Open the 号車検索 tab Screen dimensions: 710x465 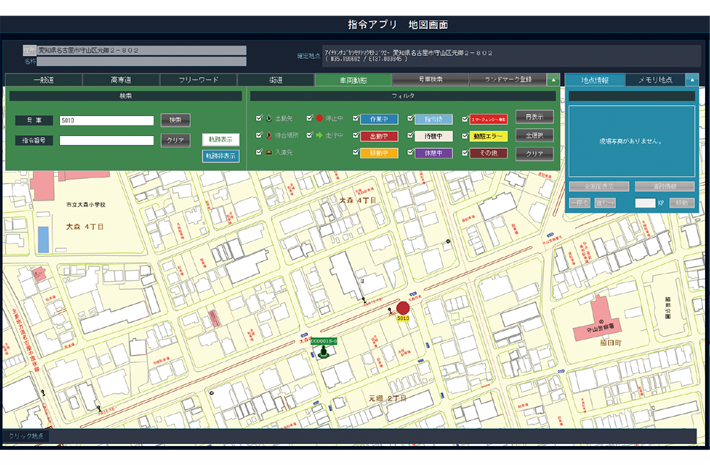point(431,80)
